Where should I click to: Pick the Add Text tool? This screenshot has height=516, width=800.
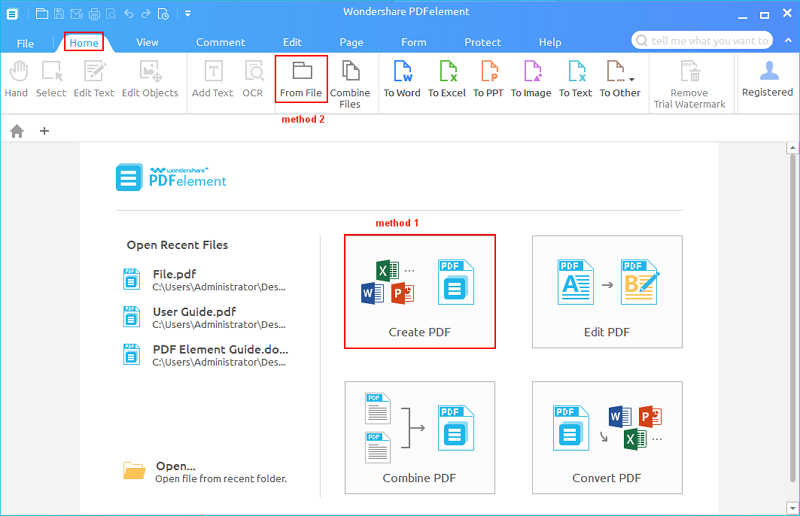click(x=213, y=79)
